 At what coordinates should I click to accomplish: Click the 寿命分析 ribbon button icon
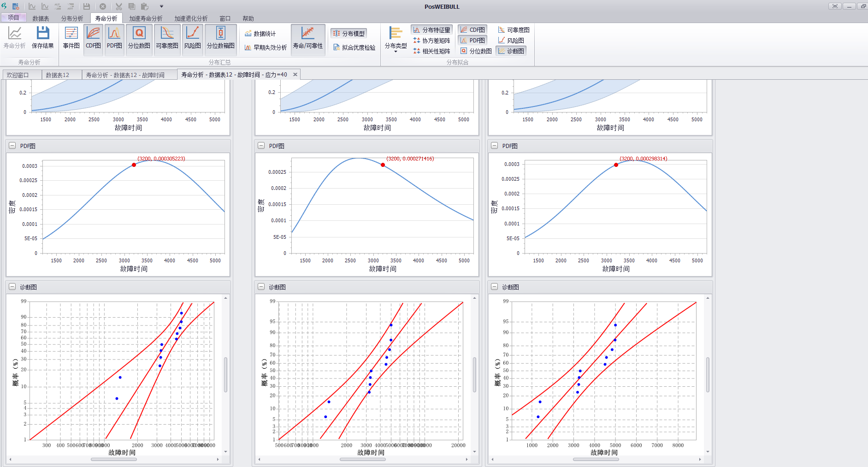[15, 33]
